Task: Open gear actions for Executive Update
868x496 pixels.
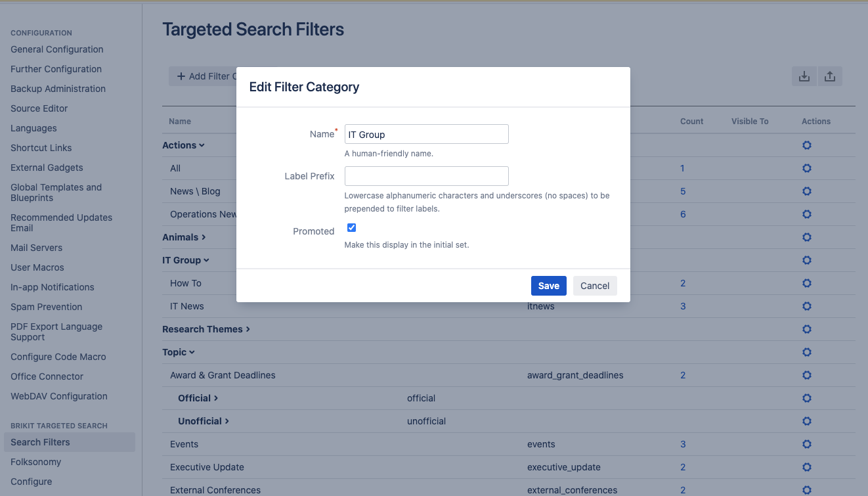Action: (x=807, y=467)
